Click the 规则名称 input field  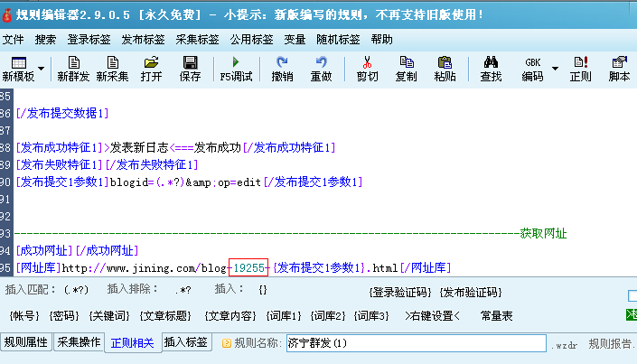416,343
